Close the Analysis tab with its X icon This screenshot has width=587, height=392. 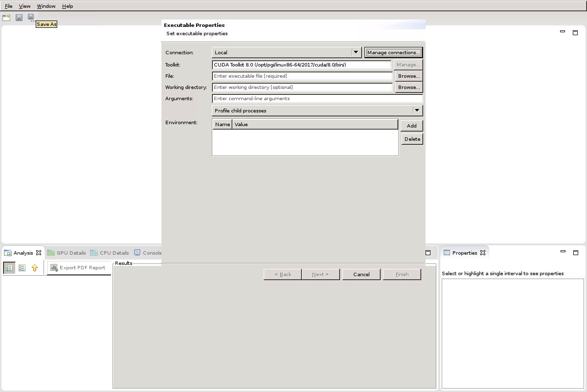[x=39, y=253]
